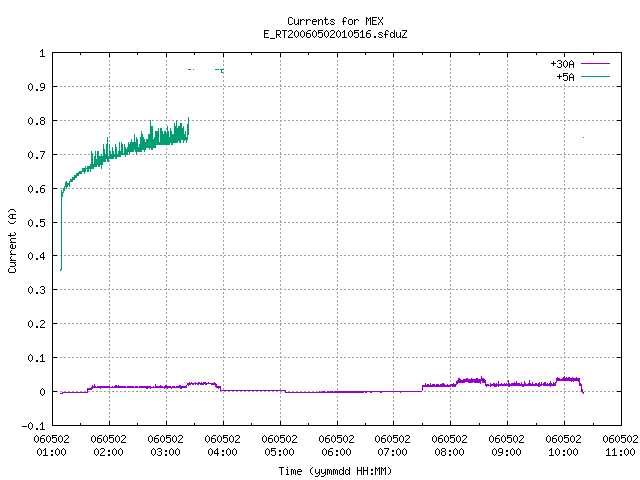Click the green +5A legend line sample
This screenshot has height=480, width=640.
pyautogui.click(x=595, y=76)
